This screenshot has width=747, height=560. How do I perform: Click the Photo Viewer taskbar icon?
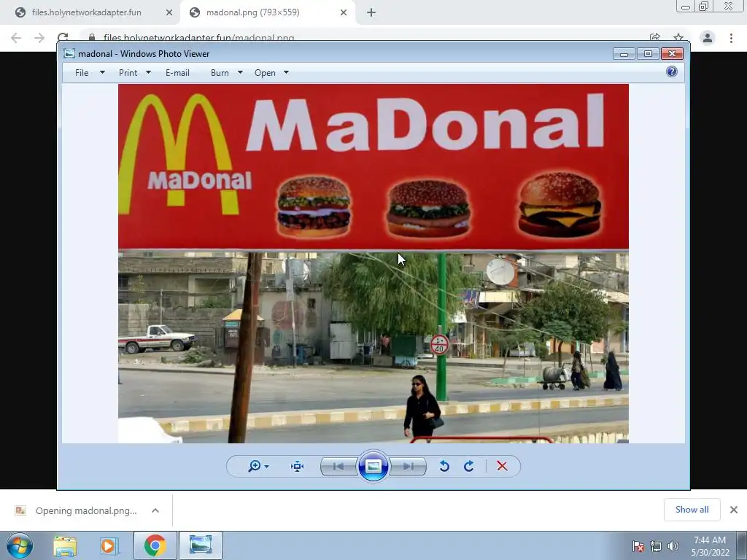coord(200,545)
